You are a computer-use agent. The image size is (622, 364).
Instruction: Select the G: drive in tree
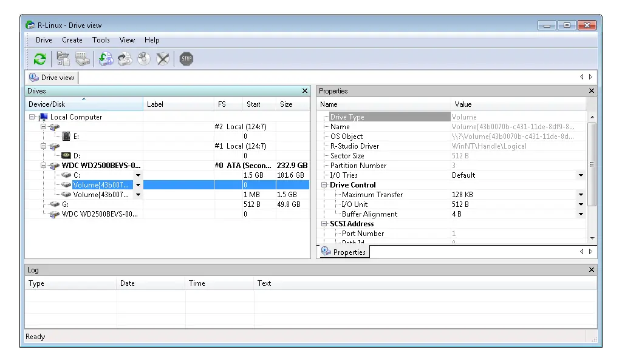[x=65, y=204]
